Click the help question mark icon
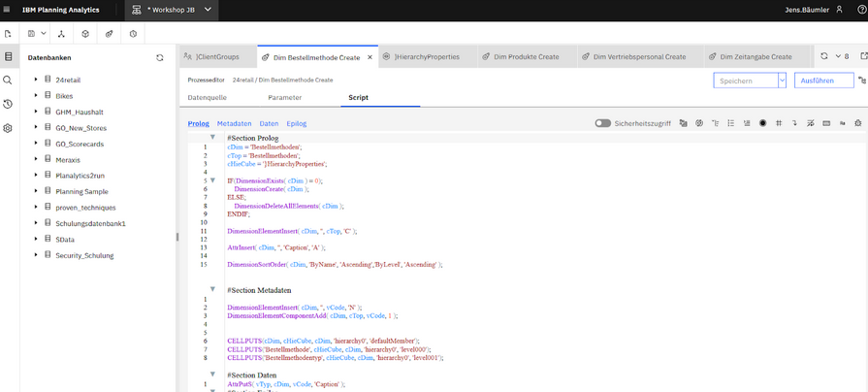This screenshot has height=392, width=868. click(861, 10)
